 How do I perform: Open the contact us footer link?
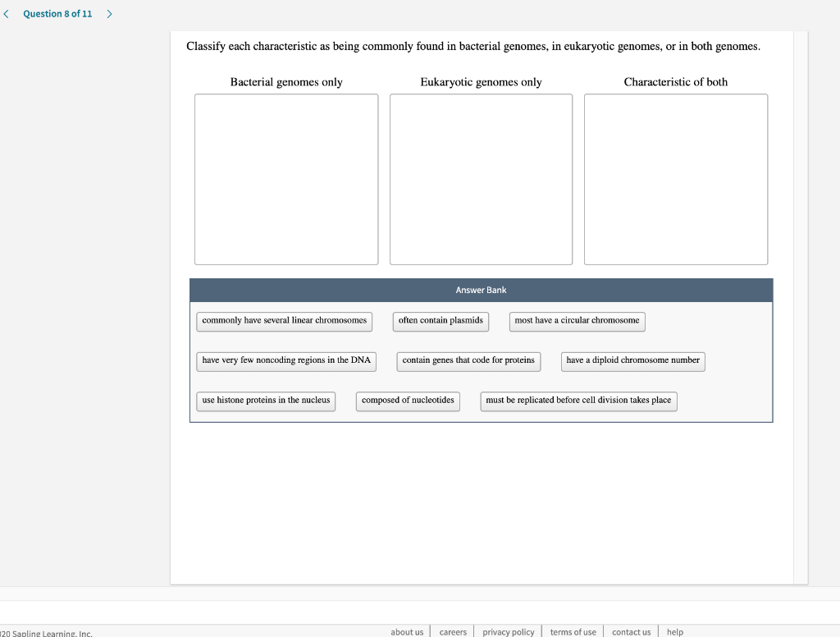tap(631, 632)
